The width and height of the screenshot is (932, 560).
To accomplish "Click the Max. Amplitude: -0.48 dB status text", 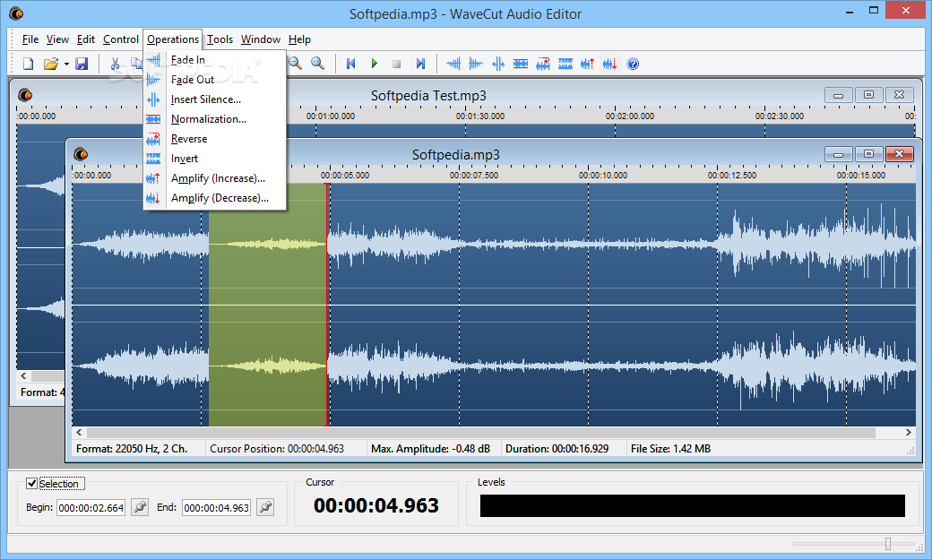I will coord(430,449).
